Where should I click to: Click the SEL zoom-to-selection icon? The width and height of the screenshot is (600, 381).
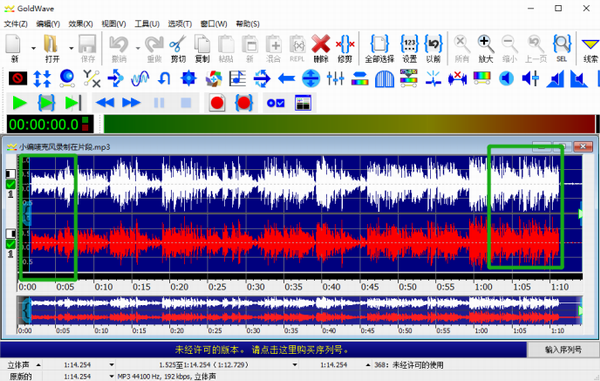(562, 44)
